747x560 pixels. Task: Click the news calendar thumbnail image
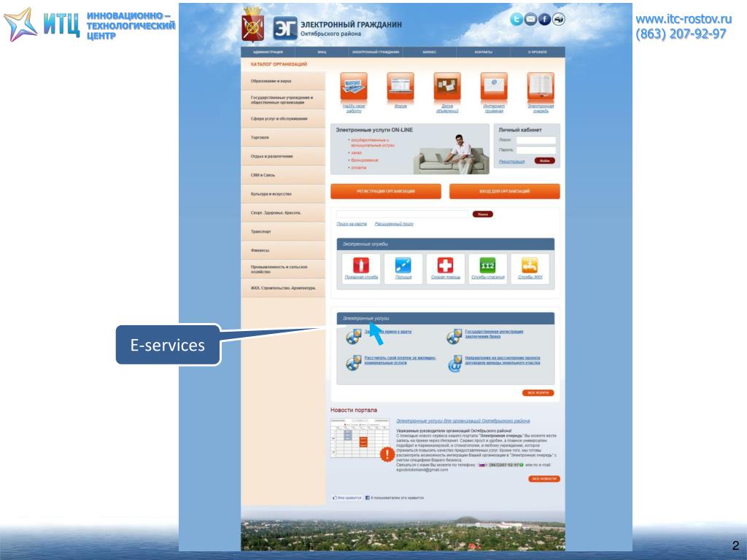coord(360,438)
